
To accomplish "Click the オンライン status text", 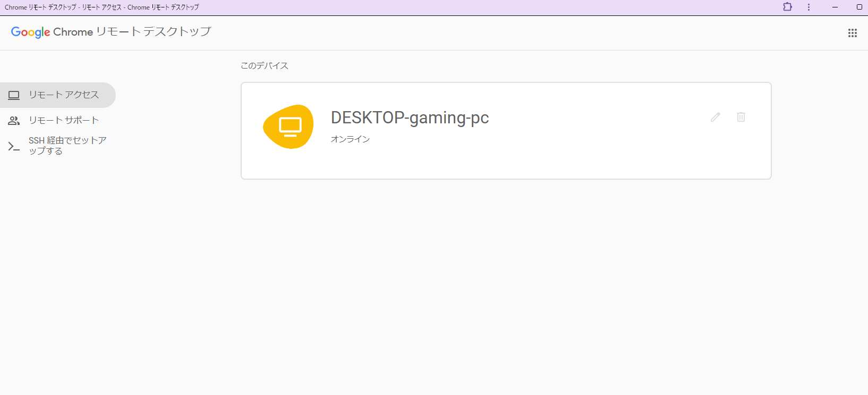I will point(350,139).
